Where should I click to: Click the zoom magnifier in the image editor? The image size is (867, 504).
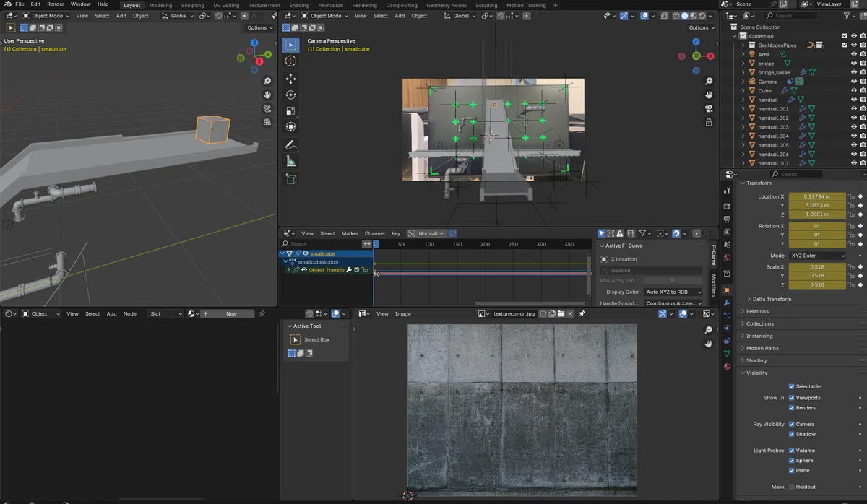[709, 330]
